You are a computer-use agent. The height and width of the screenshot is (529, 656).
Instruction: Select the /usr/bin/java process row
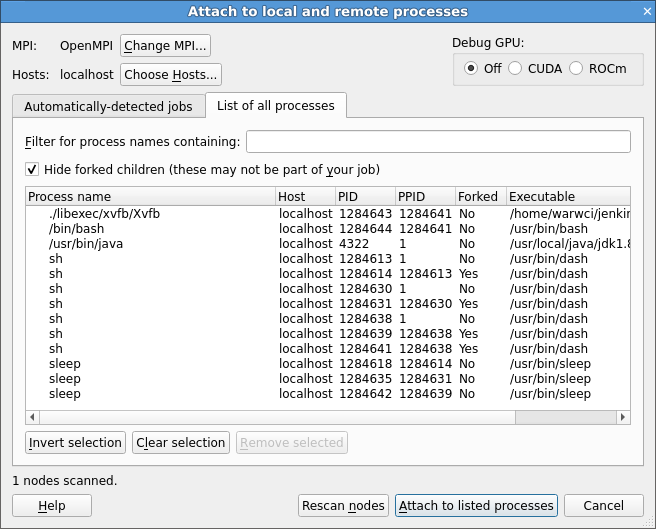point(328,244)
